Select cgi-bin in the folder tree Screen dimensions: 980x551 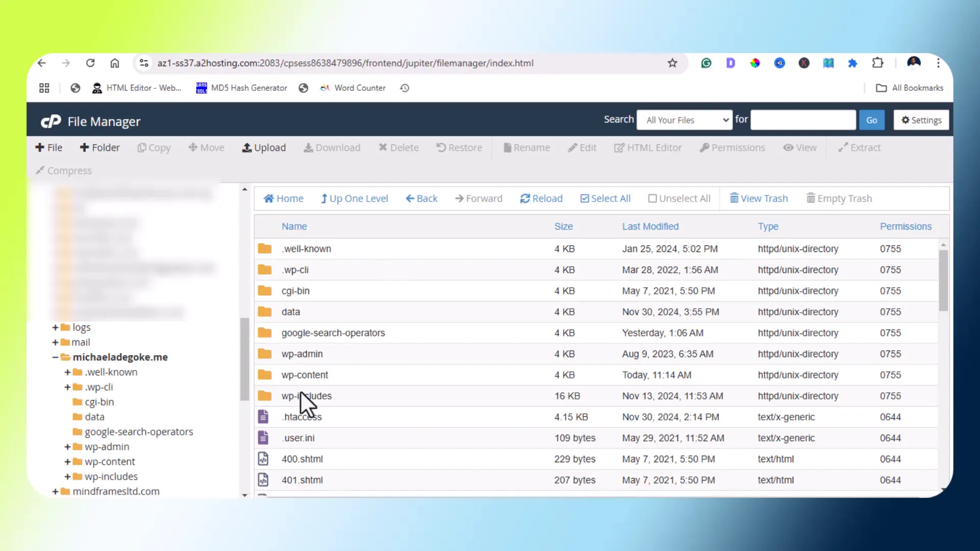click(99, 402)
